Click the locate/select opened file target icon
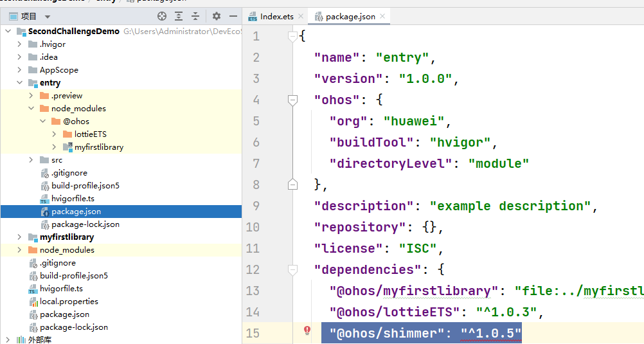The image size is (644, 344). point(162,16)
